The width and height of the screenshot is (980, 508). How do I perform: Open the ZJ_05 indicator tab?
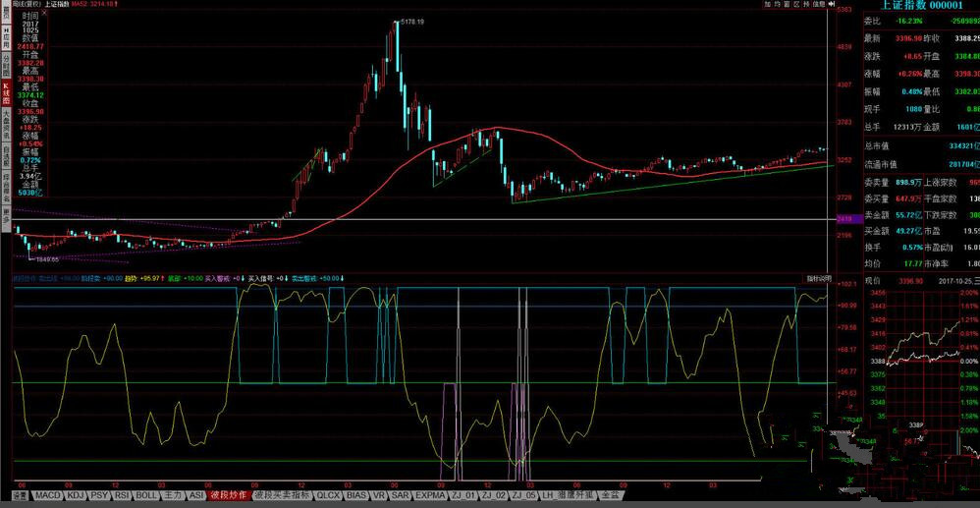523,495
